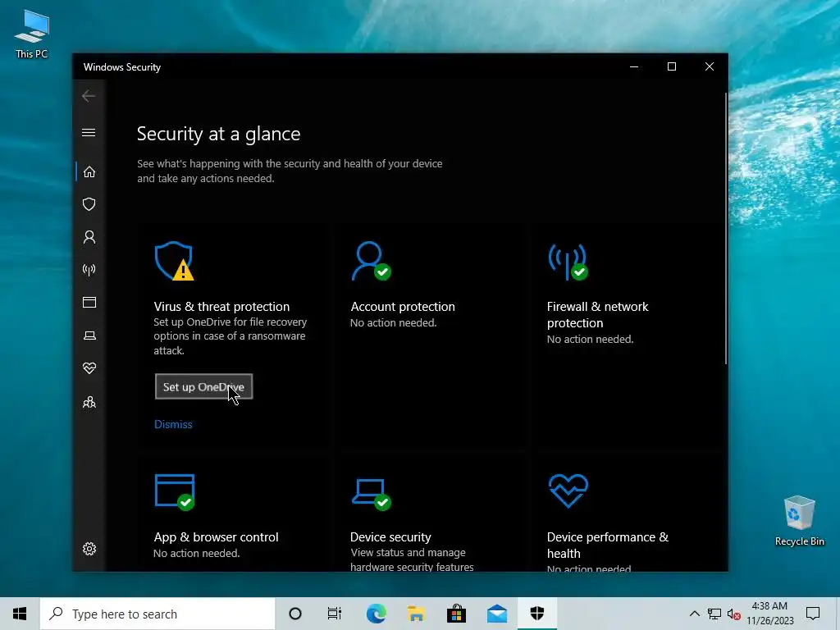Open Firewall & network protection heading

click(597, 314)
